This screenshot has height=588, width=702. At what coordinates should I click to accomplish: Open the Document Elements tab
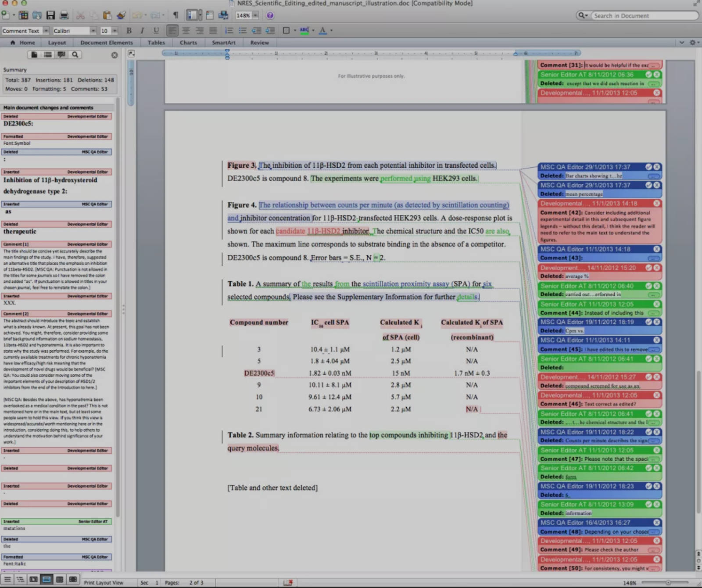pyautogui.click(x=107, y=43)
